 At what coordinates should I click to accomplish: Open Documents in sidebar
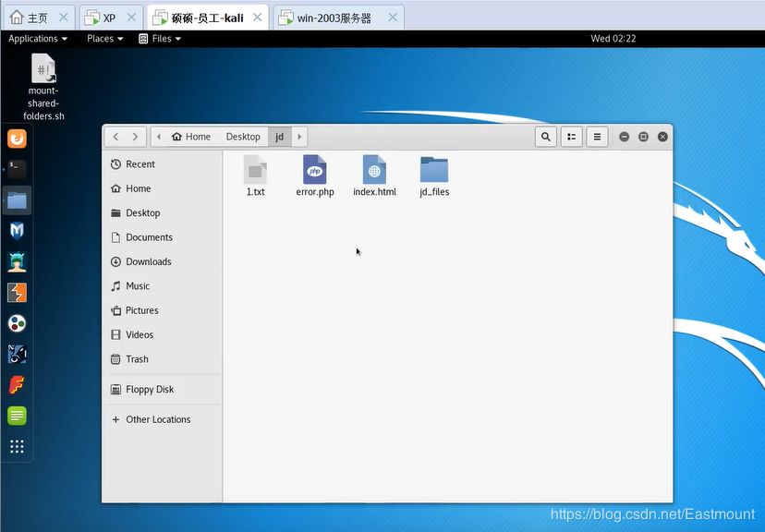tap(162, 237)
